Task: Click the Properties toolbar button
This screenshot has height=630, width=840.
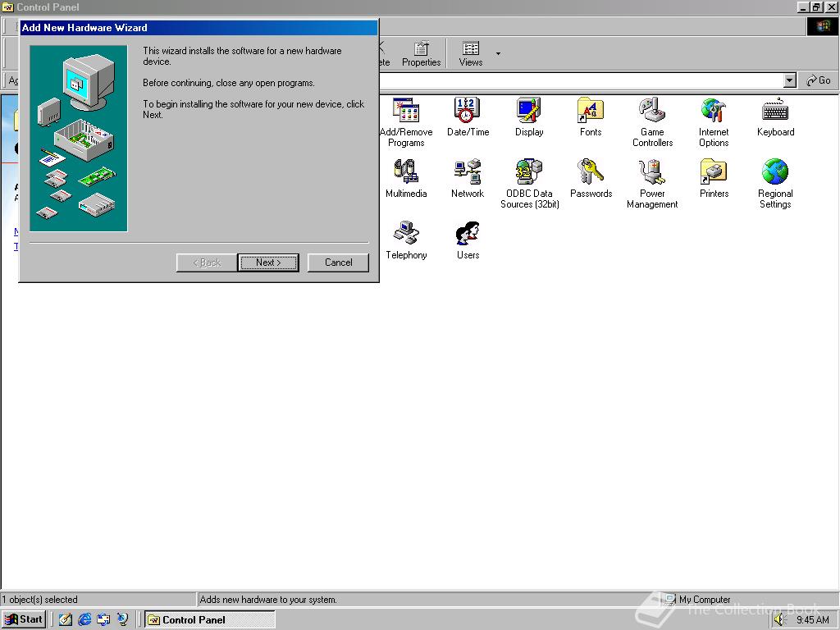Action: click(x=421, y=53)
